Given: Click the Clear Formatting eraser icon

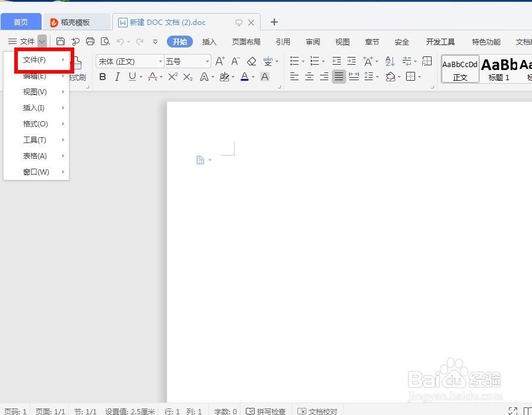Looking at the screenshot, I should (251, 61).
